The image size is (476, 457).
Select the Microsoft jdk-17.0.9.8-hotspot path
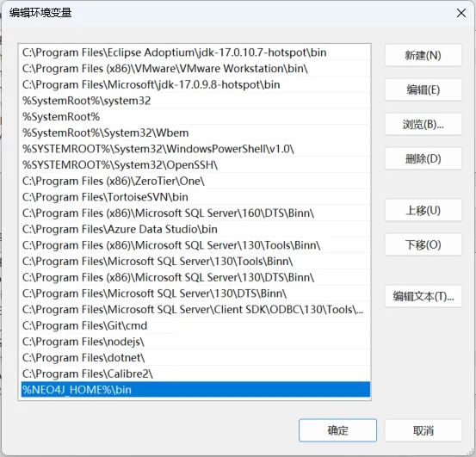195,84
